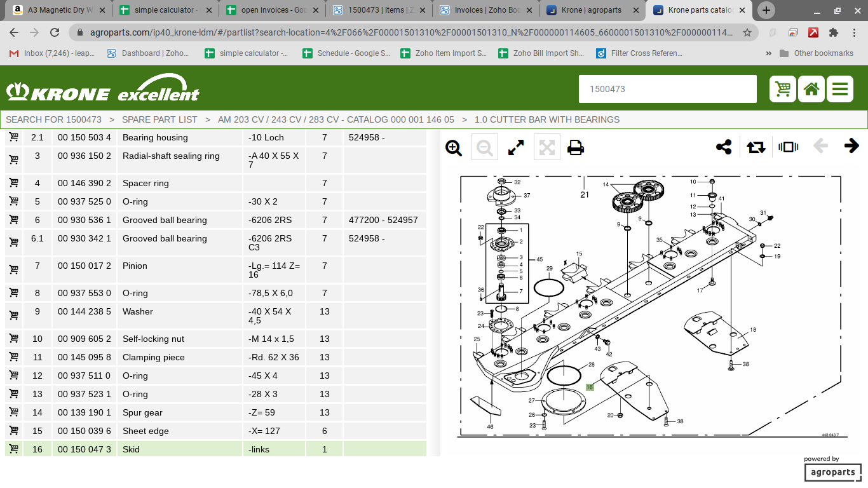Screen dimensions: 868x488
Task: Add 6206 2RS C3 ball bearing to the cart
Action: 13,242
